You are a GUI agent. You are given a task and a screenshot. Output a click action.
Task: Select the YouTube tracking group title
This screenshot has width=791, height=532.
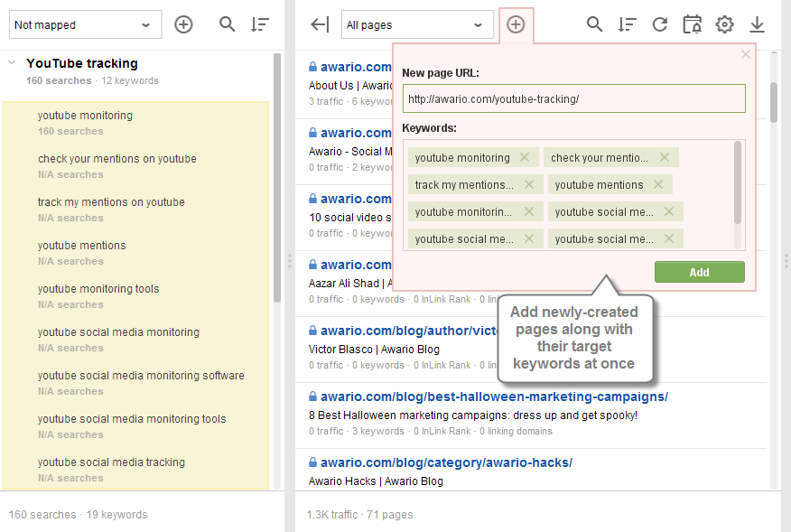pos(82,63)
